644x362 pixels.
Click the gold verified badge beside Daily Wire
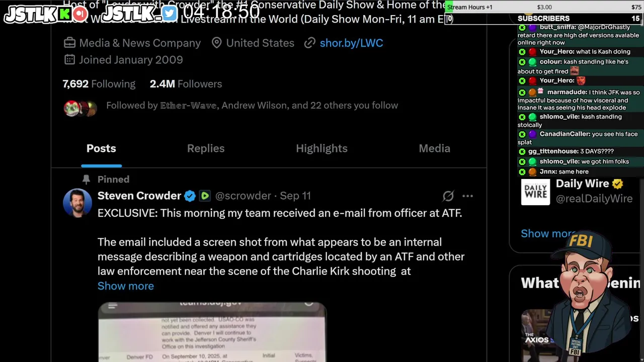[x=618, y=184]
